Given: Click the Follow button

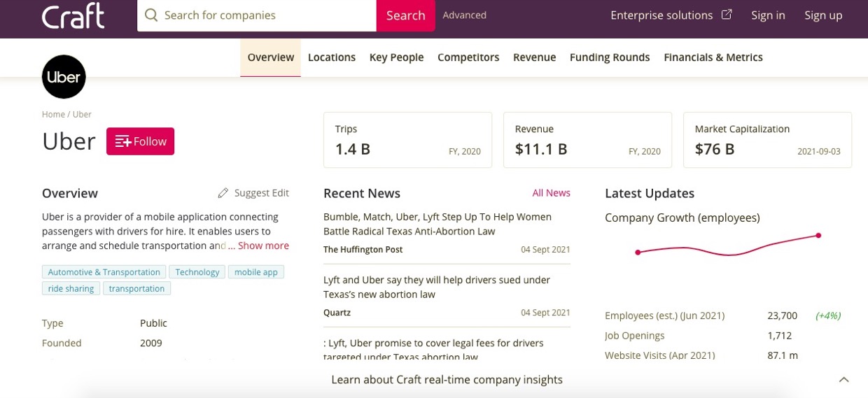Looking at the screenshot, I should [x=140, y=141].
